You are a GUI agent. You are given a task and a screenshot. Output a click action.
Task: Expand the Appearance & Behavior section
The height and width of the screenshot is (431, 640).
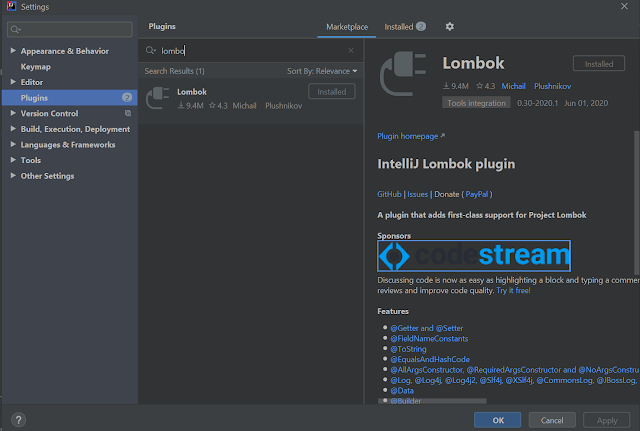13,51
